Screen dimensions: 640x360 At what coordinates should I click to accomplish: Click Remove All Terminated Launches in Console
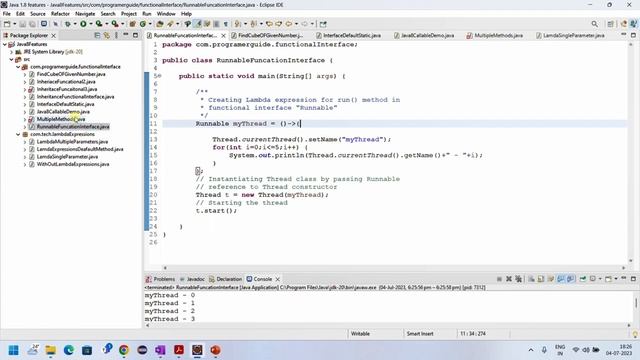click(x=518, y=279)
